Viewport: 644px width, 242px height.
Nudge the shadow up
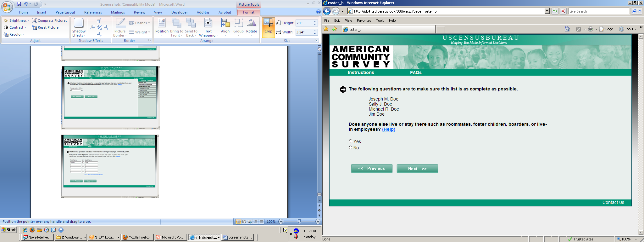(x=99, y=21)
